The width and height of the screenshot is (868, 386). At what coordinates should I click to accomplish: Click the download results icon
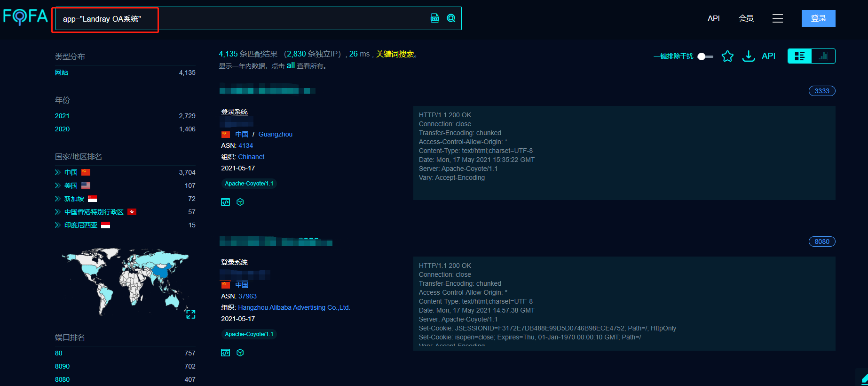(749, 56)
